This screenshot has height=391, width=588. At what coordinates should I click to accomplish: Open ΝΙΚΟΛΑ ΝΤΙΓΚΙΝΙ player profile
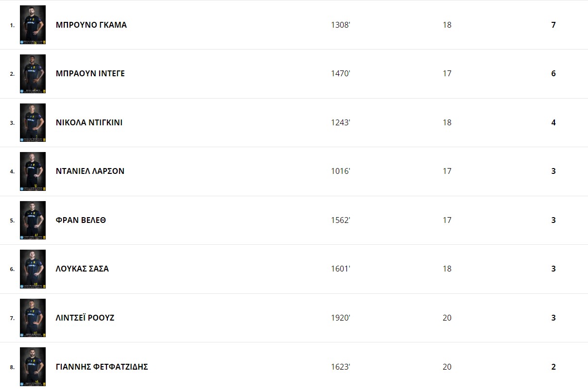coord(89,122)
